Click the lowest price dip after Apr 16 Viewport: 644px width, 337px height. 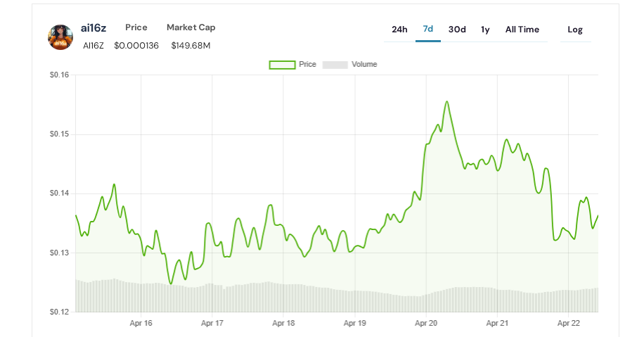click(x=171, y=284)
